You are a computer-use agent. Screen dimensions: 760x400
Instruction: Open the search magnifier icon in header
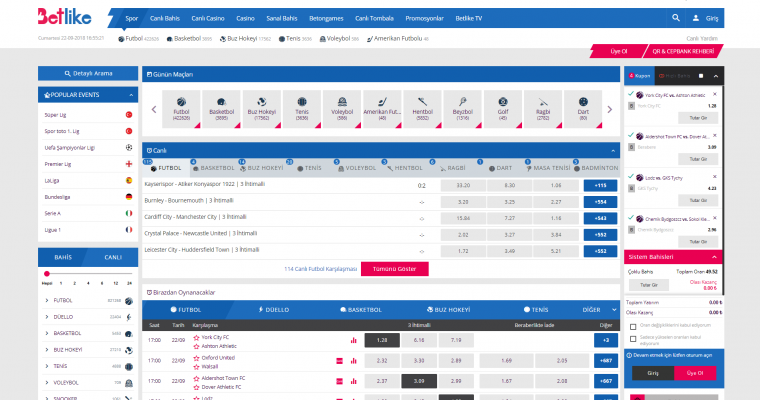point(676,18)
